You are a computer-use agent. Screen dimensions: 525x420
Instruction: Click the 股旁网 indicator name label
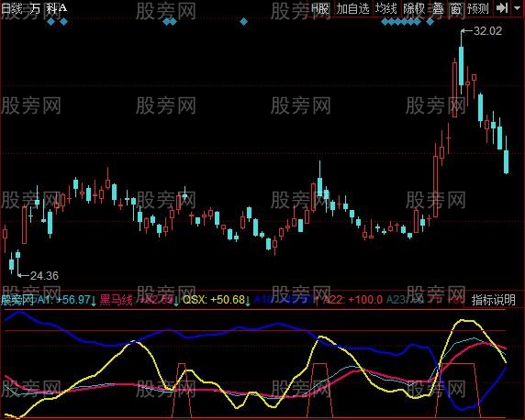pos(17,300)
